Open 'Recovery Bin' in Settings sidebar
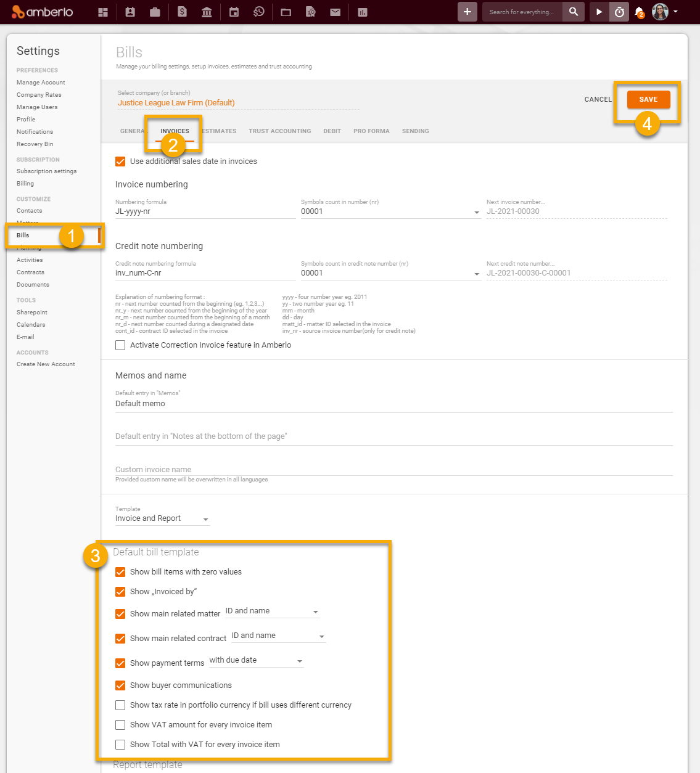 click(35, 144)
